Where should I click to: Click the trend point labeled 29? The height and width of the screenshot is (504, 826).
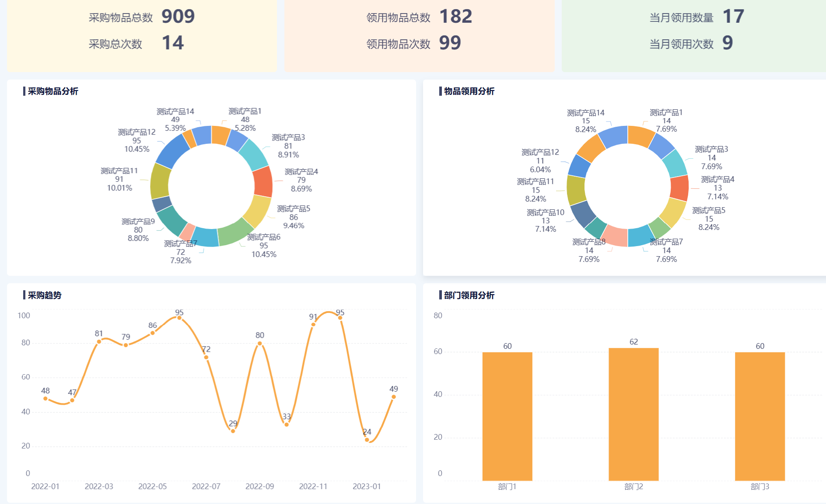(x=233, y=431)
